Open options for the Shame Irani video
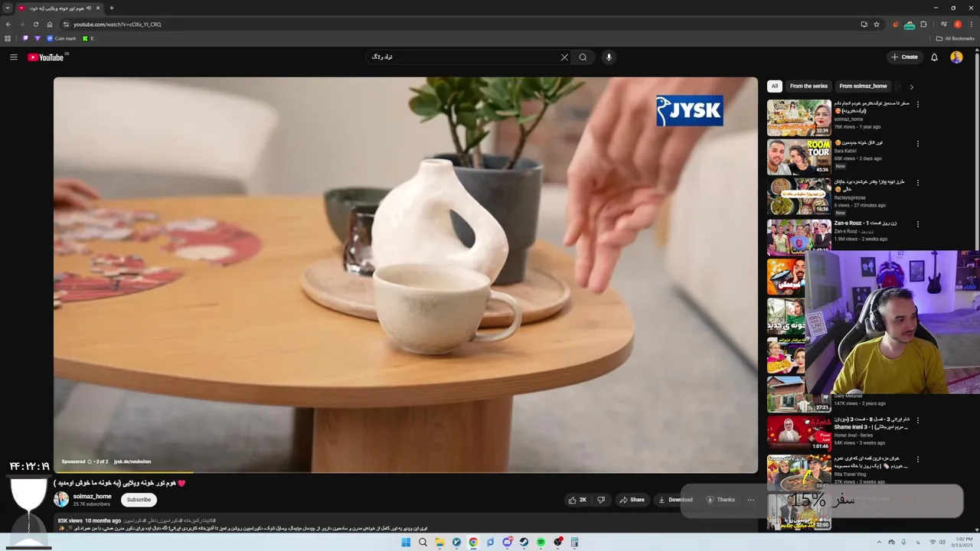This screenshot has height=551, width=980. [x=918, y=421]
